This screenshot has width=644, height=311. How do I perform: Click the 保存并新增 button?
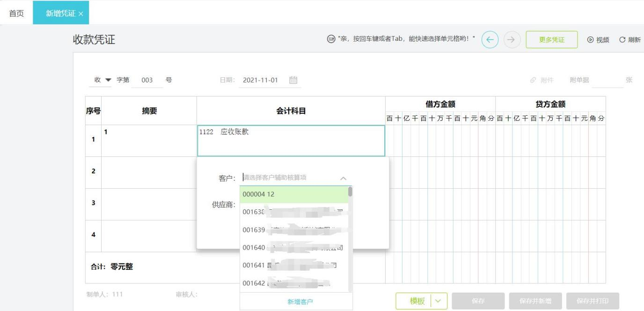click(x=535, y=301)
